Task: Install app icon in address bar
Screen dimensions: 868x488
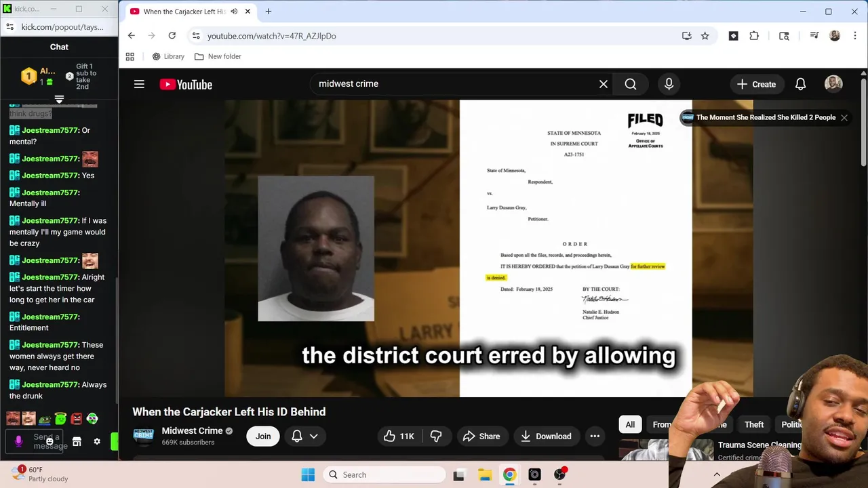Action: pyautogui.click(x=686, y=36)
